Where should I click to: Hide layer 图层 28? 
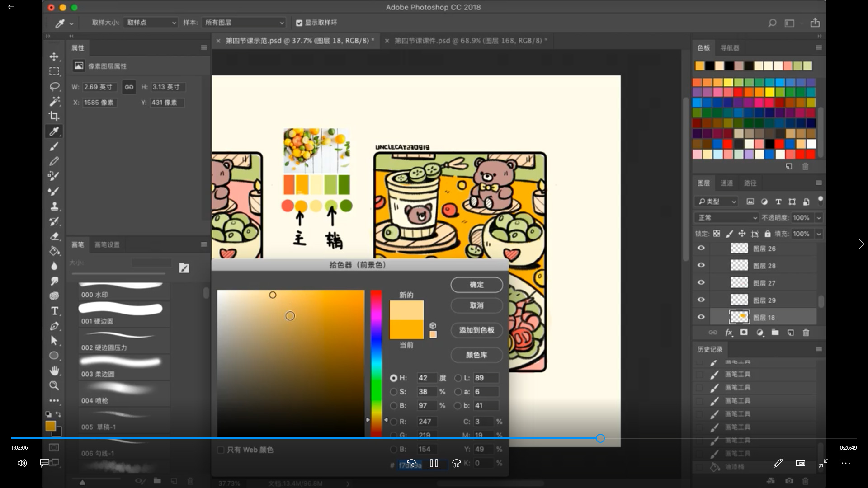point(701,265)
